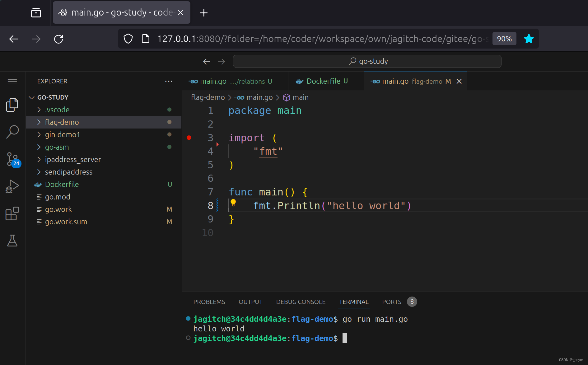
Task: Click the page info icon in address bar
Action: (x=145, y=39)
